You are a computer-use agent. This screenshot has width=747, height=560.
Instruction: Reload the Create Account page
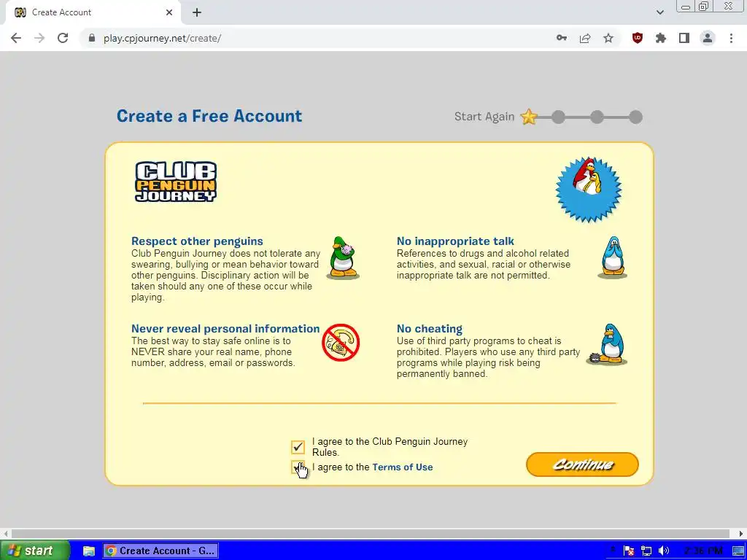pyautogui.click(x=63, y=38)
